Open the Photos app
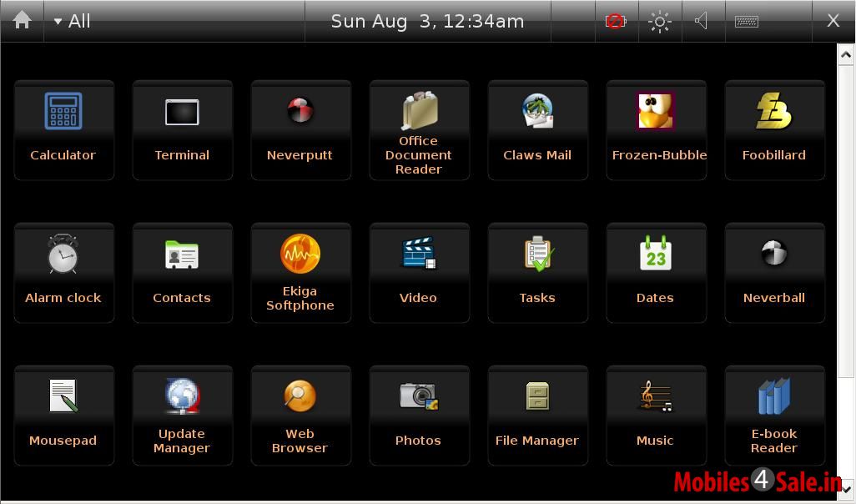856x504 pixels. [x=419, y=415]
